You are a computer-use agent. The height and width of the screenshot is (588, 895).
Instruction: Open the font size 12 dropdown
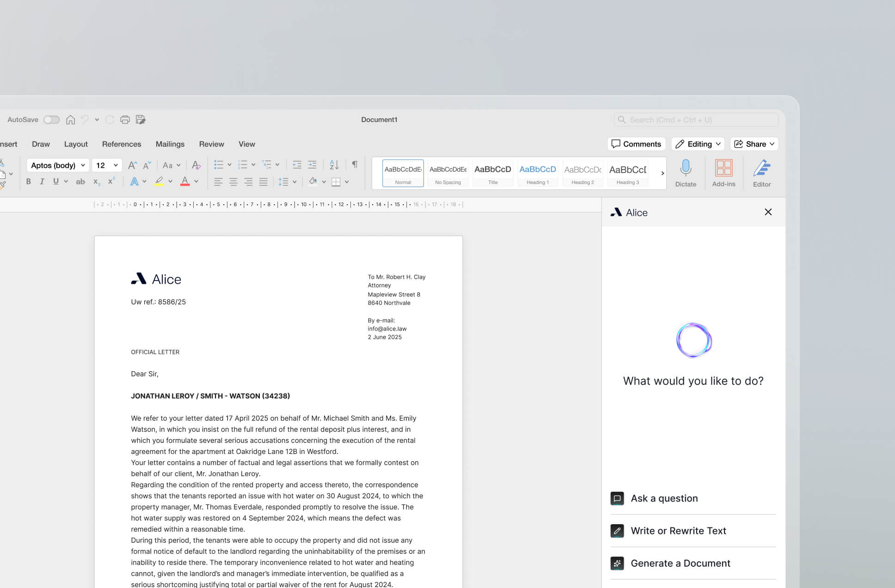tap(107, 165)
